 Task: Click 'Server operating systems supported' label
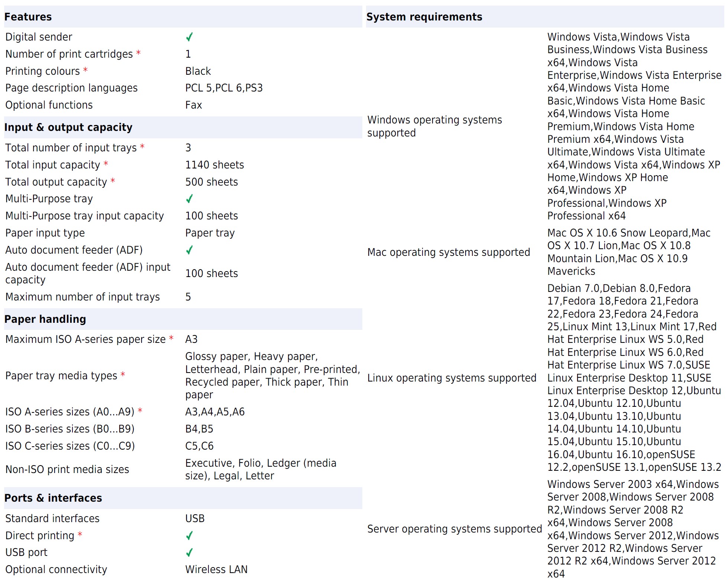pos(454,529)
